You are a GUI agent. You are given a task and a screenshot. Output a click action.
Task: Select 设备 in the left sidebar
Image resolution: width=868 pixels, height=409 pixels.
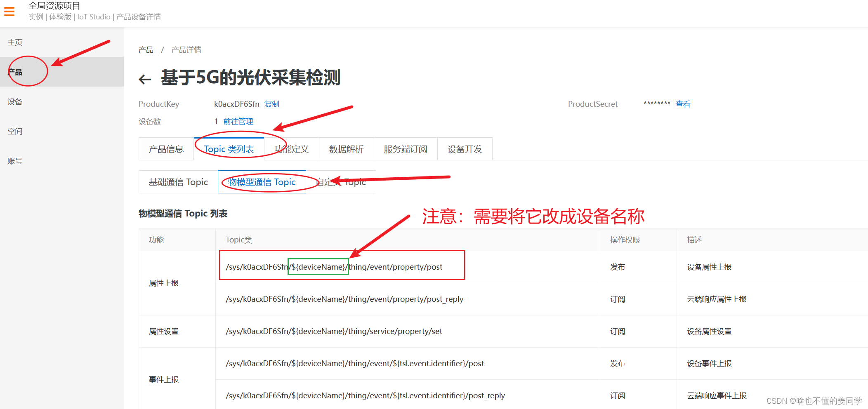tap(15, 101)
